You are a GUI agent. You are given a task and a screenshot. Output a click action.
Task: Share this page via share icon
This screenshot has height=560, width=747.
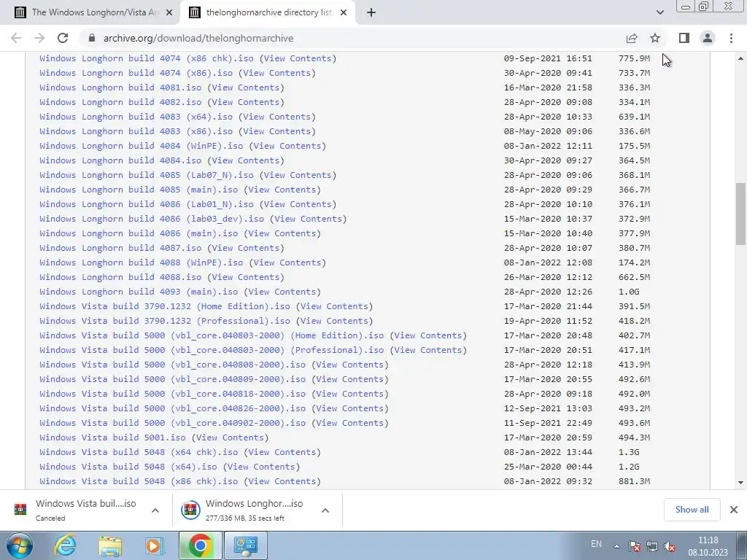[632, 38]
